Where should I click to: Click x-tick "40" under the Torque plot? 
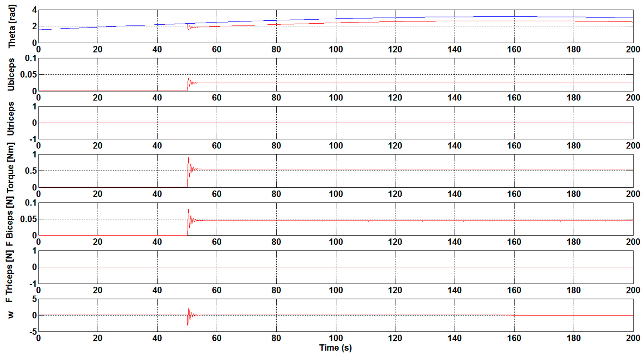(157, 194)
